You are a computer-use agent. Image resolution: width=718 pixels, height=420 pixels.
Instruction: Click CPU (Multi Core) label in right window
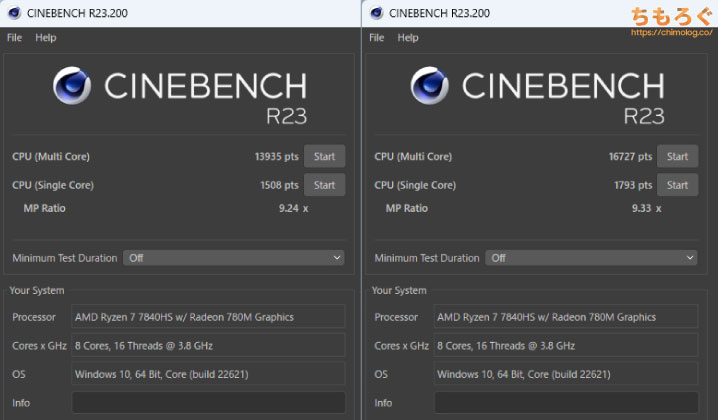(x=413, y=157)
